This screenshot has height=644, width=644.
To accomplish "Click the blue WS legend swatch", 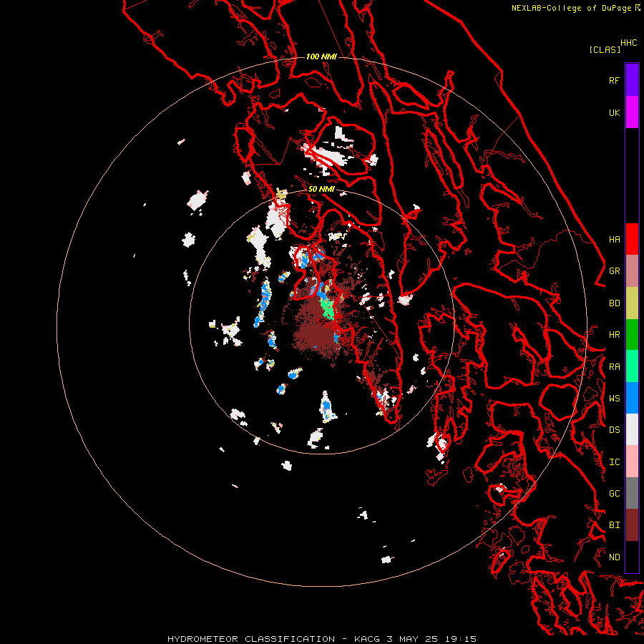I will [x=632, y=398].
